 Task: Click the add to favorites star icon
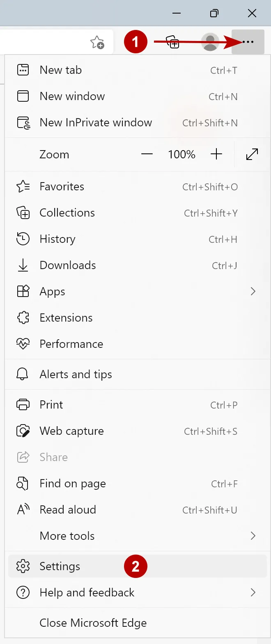point(97,42)
